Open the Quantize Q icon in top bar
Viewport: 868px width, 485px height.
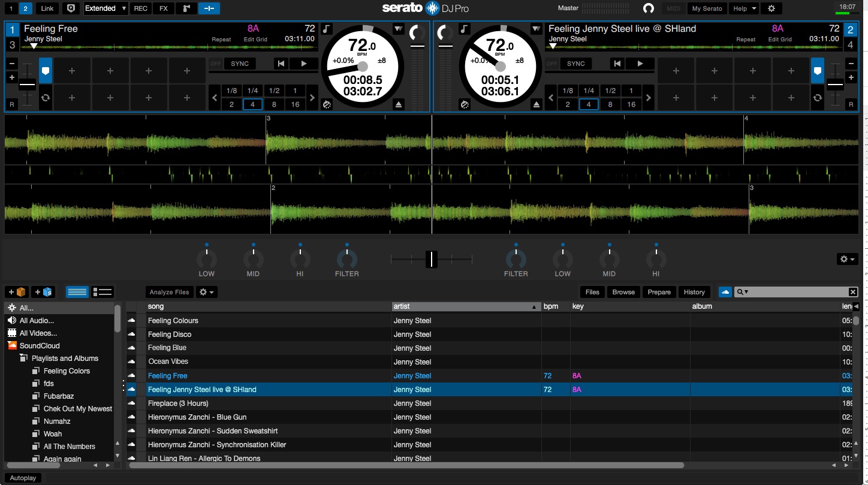point(71,8)
